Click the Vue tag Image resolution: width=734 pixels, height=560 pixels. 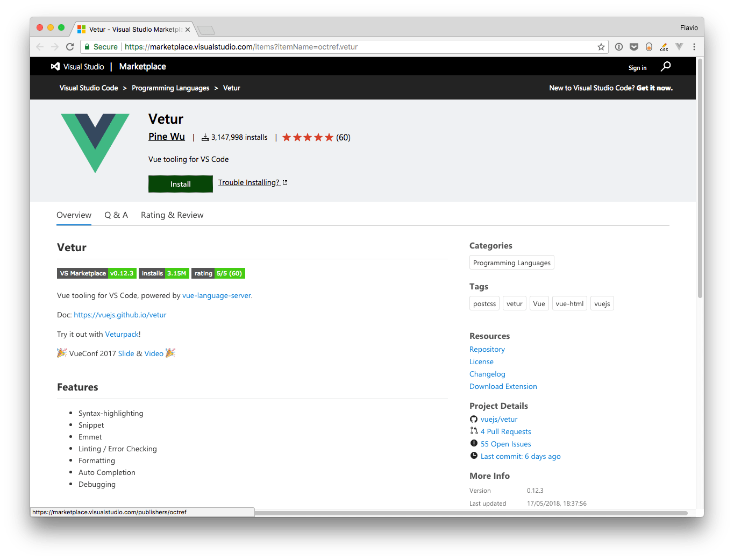point(539,303)
